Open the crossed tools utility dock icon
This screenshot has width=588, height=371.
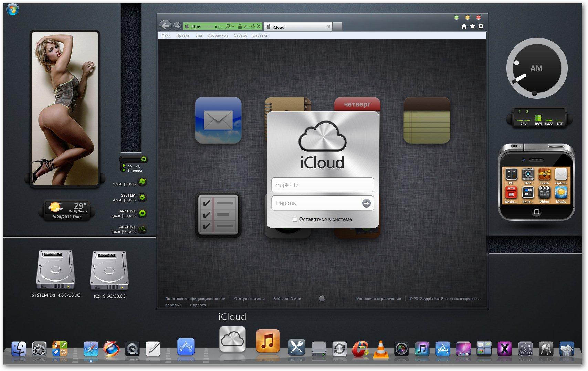(296, 347)
